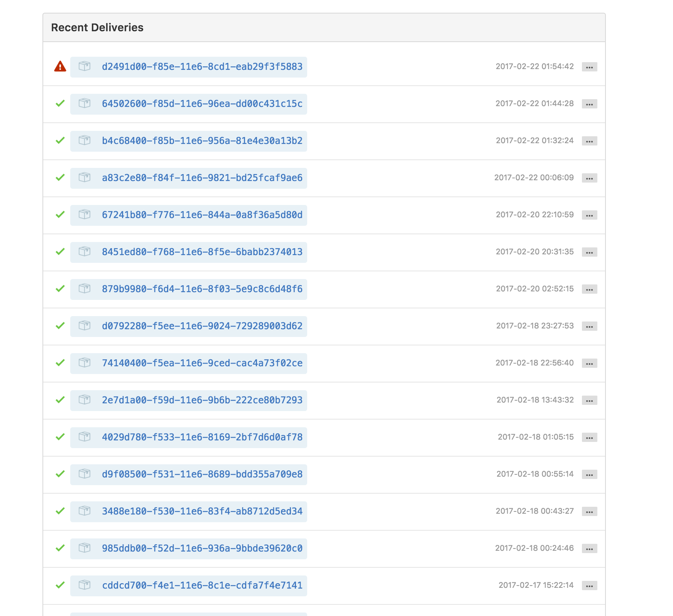
Task: Click the red warning triangle on the failed delivery
Action: (60, 66)
